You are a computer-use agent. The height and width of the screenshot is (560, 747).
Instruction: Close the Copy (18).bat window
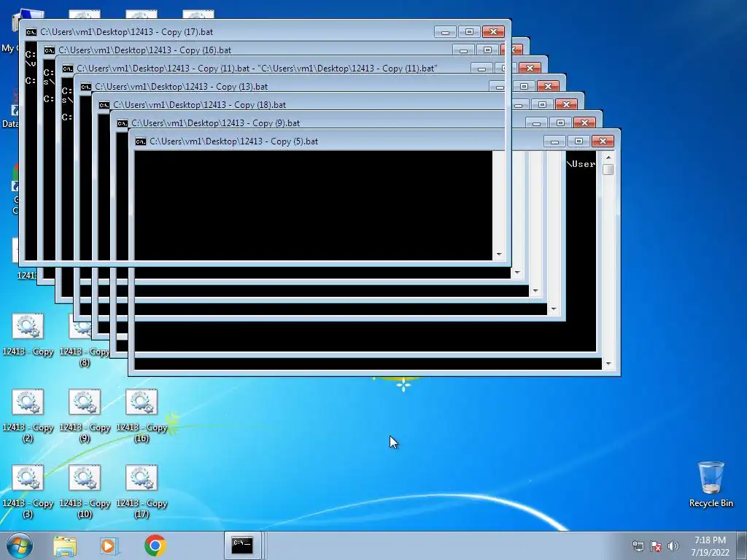[x=566, y=104]
